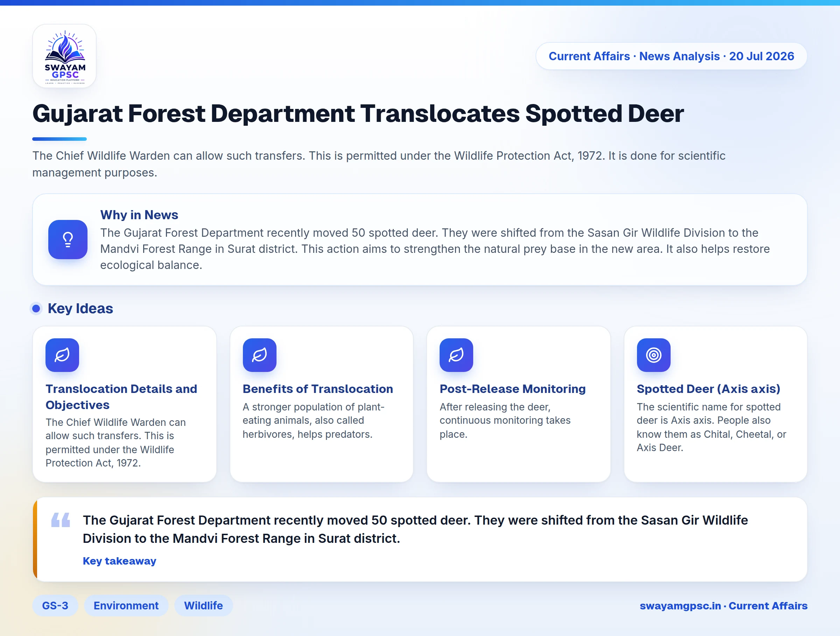This screenshot has width=840, height=636.
Task: Click the bold takeaway quote about Mandvi Forest Range
Action: (x=415, y=529)
